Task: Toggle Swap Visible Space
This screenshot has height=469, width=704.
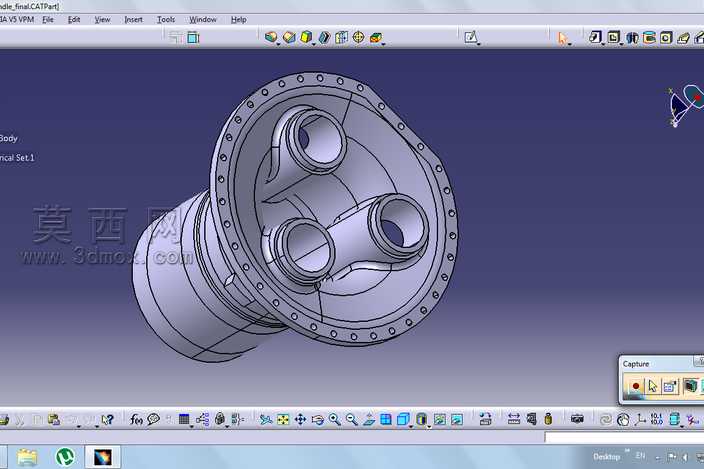Action: click(457, 420)
